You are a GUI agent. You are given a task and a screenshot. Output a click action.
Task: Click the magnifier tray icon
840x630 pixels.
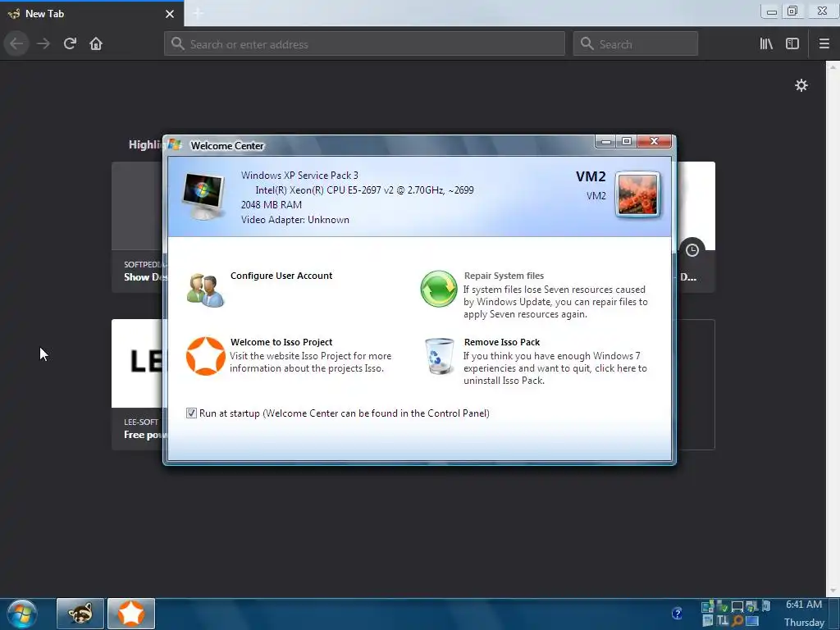[737, 621]
